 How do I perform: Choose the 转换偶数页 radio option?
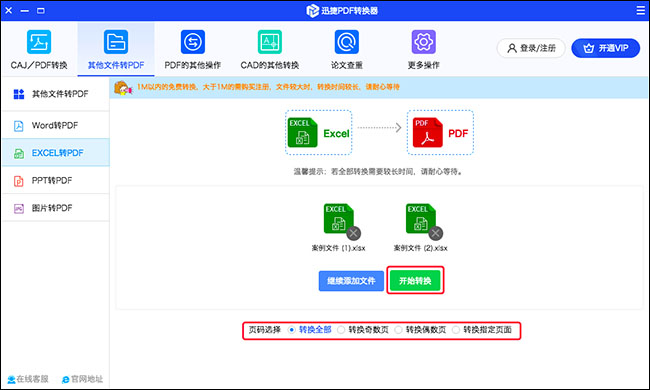click(398, 330)
